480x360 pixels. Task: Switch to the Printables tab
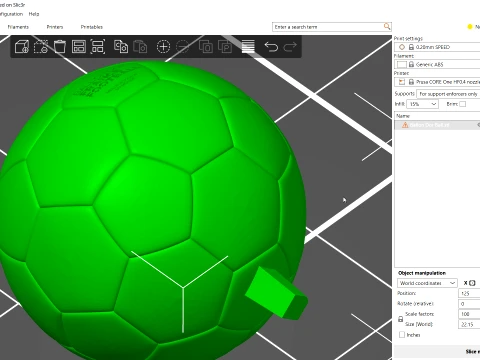[x=92, y=27]
